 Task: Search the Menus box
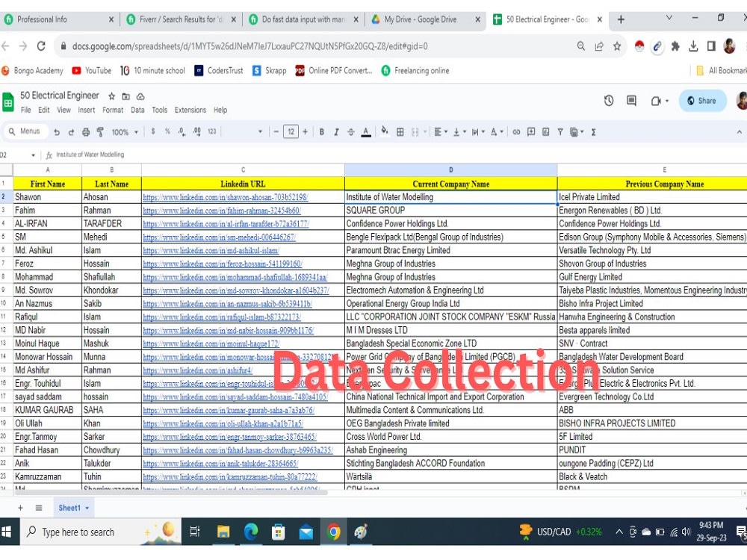tap(26, 131)
